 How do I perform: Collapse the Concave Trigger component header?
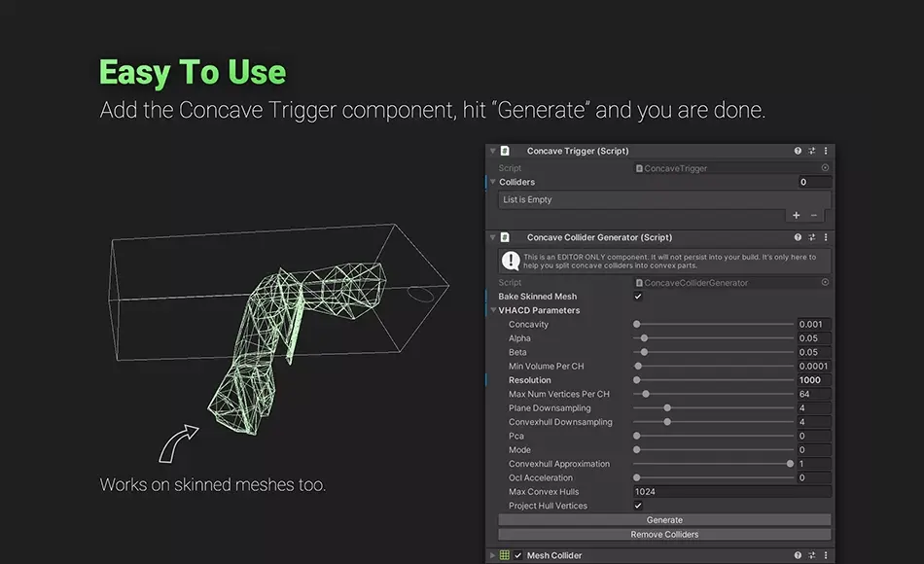coord(491,151)
